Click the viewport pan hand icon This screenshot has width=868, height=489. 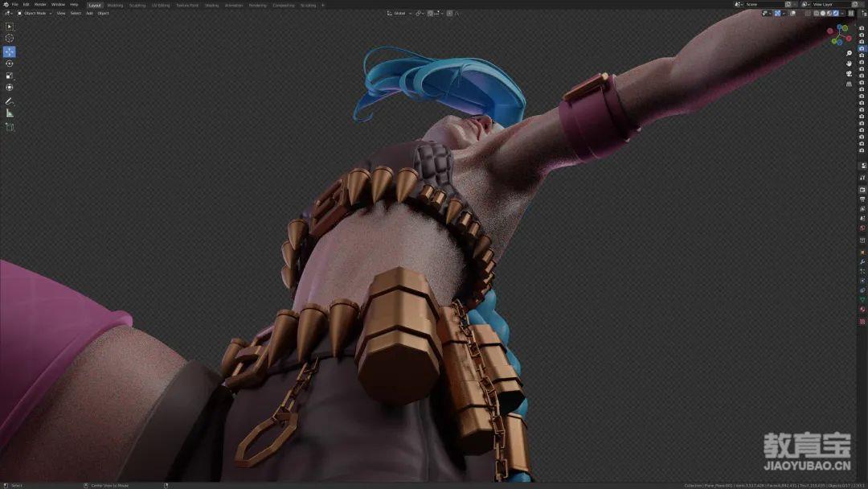pyautogui.click(x=850, y=64)
